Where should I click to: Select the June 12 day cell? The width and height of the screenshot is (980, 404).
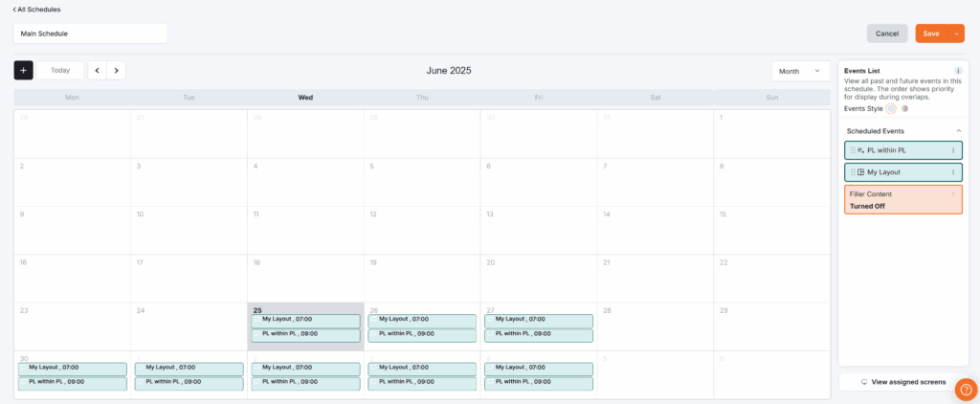pos(422,230)
